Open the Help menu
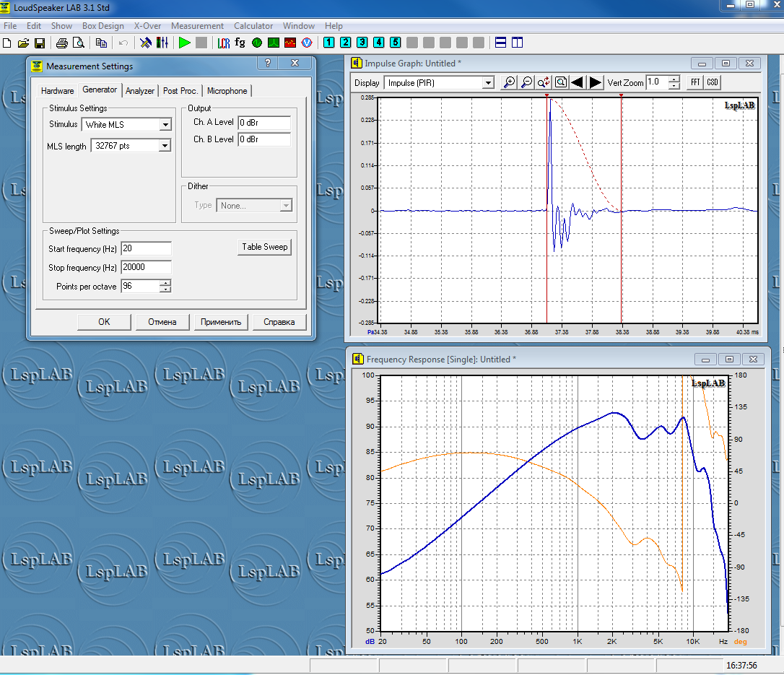This screenshot has width=784, height=675. (334, 25)
